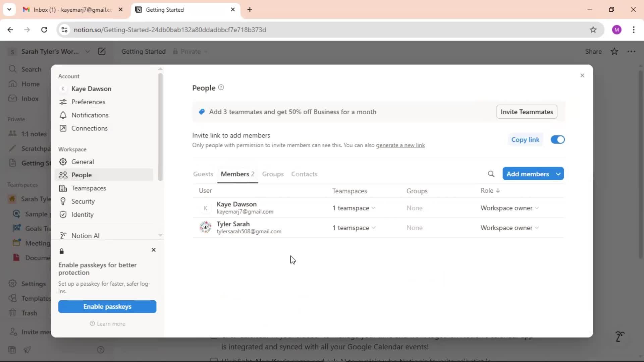Click generate a new link
Screen dimensions: 644x362
pos(400,145)
